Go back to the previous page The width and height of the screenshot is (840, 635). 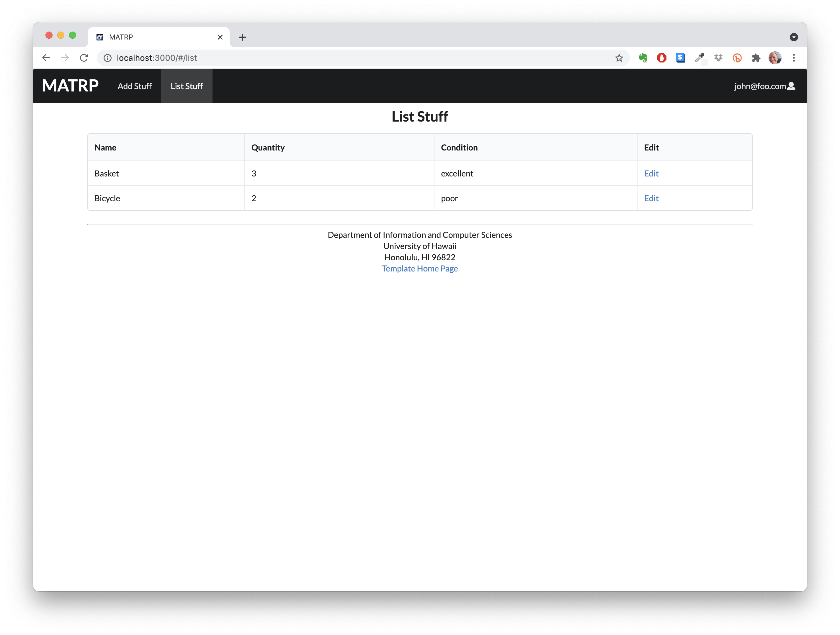pyautogui.click(x=46, y=58)
